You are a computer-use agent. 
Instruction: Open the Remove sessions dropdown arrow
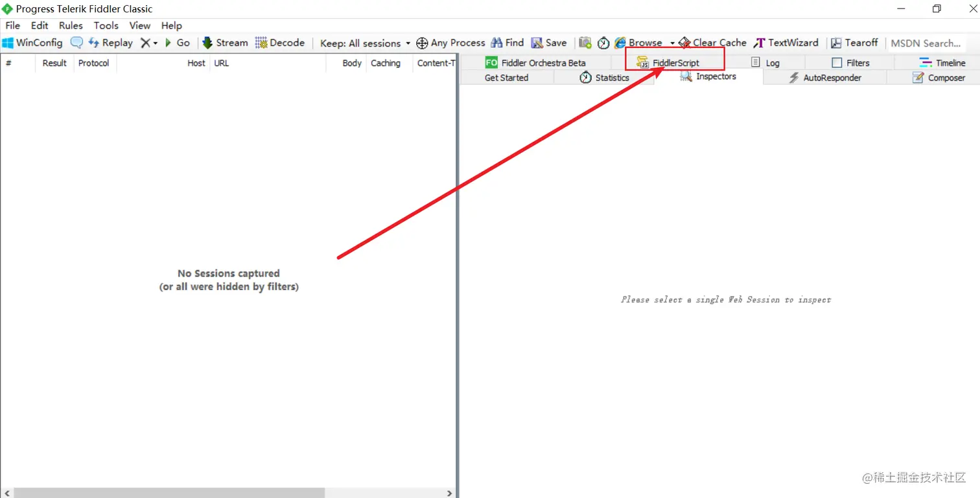[x=156, y=43]
